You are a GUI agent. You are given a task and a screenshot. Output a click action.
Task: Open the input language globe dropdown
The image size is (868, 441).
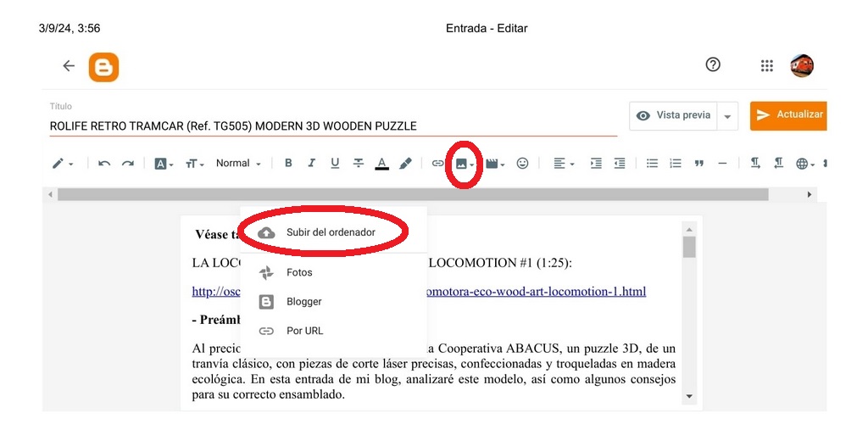coord(805,164)
